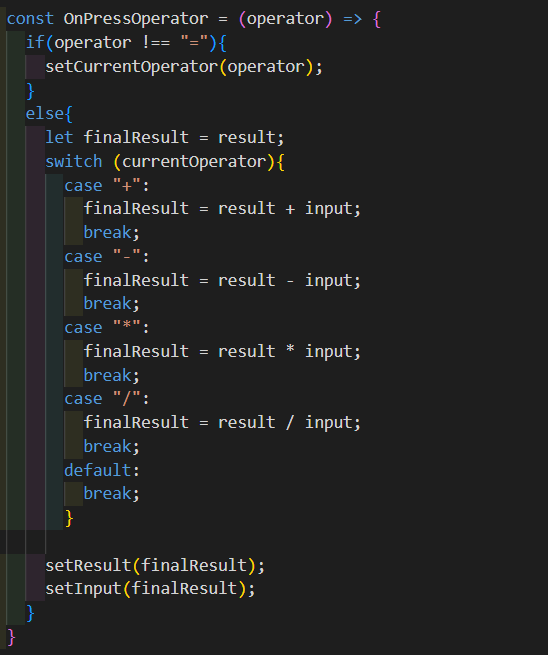Click the case "*" label

pyautogui.click(x=107, y=327)
